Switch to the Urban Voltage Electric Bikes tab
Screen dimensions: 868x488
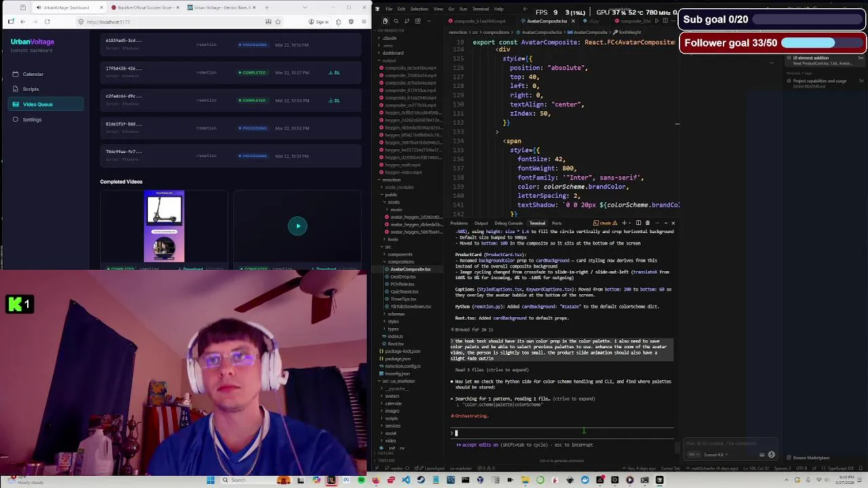tap(220, 7)
